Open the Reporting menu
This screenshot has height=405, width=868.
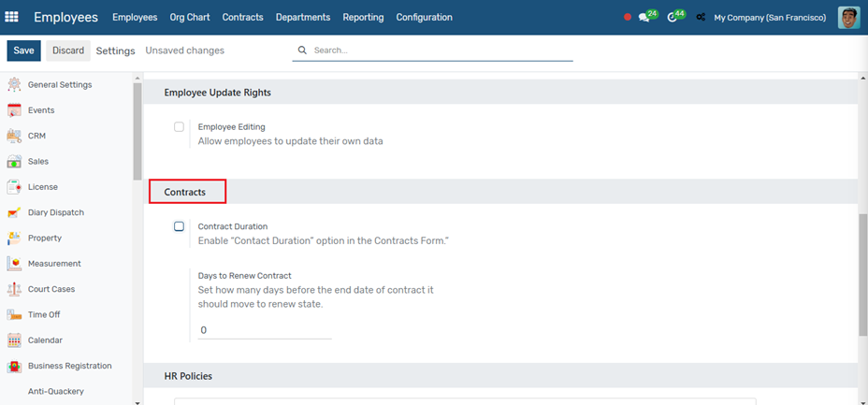pos(363,17)
